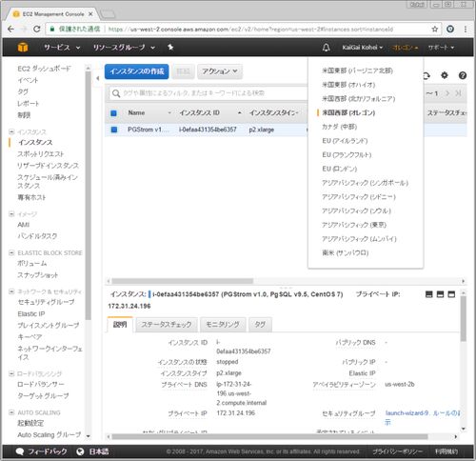Collapse the インスタンス sidebar section
476x461 pixels.
(x=11, y=131)
